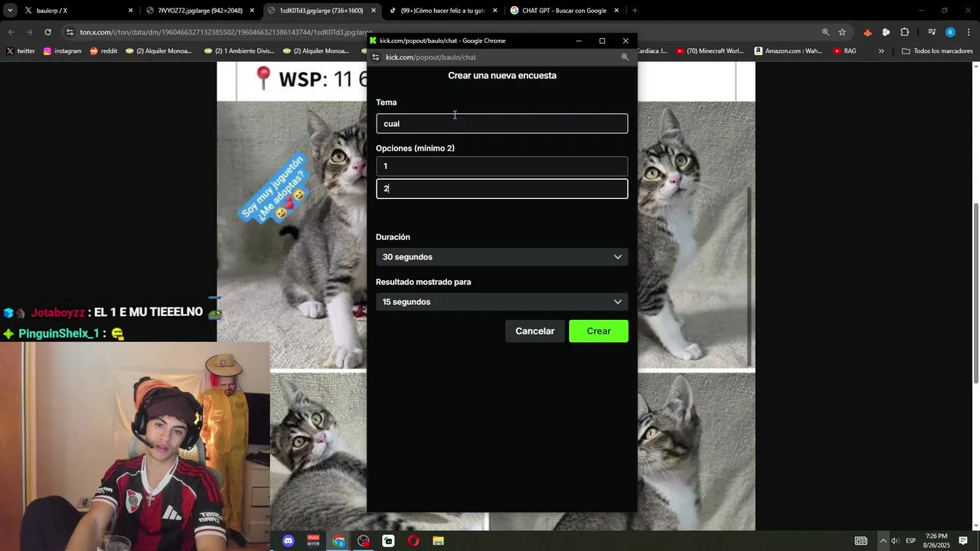Close the CHAT GPT tab

tap(616, 11)
